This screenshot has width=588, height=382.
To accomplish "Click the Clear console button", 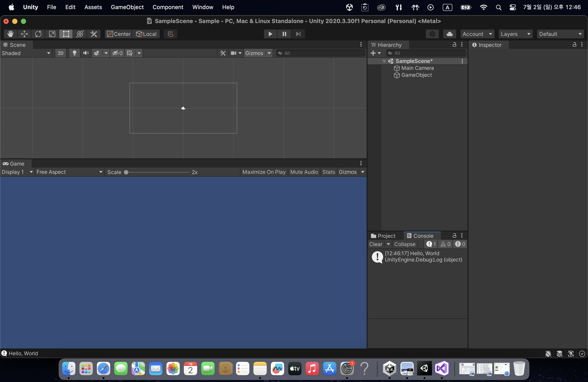I will point(376,244).
